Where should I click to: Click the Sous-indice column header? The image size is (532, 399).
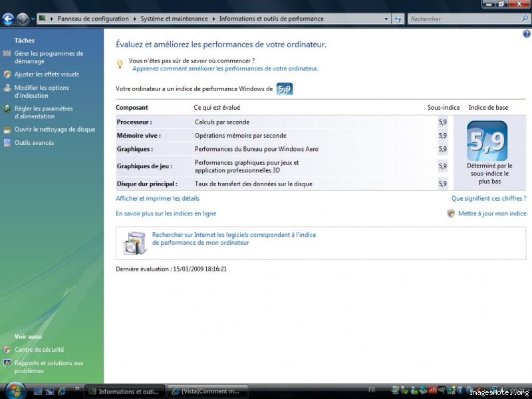[444, 108]
